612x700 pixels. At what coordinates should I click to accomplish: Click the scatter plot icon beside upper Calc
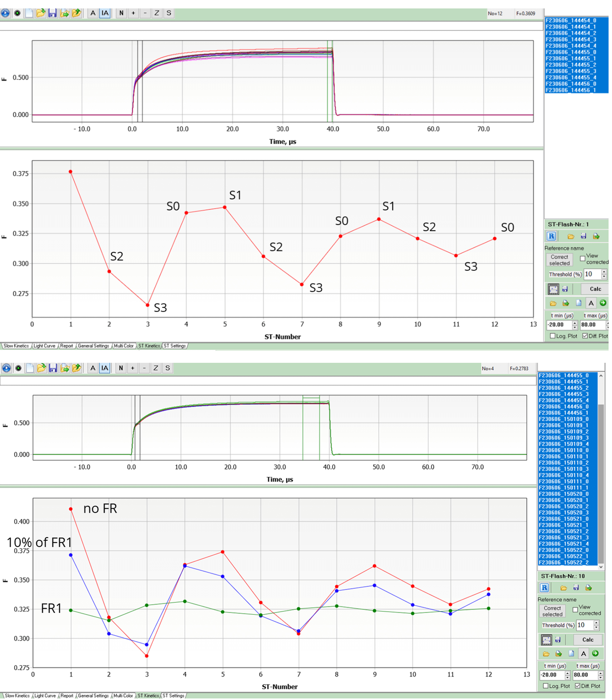point(553,289)
